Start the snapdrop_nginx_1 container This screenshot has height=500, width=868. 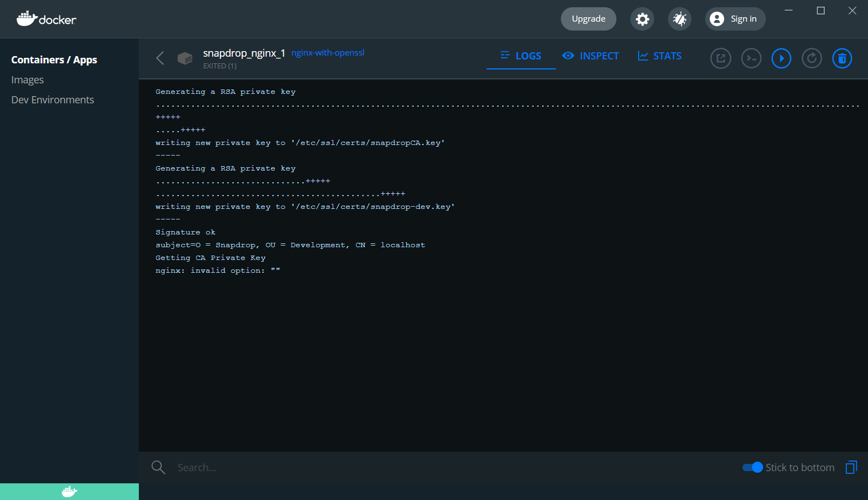781,58
